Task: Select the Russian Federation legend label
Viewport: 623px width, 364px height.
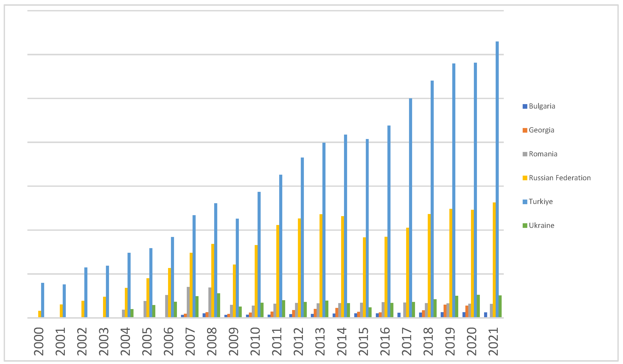Action: (560, 178)
